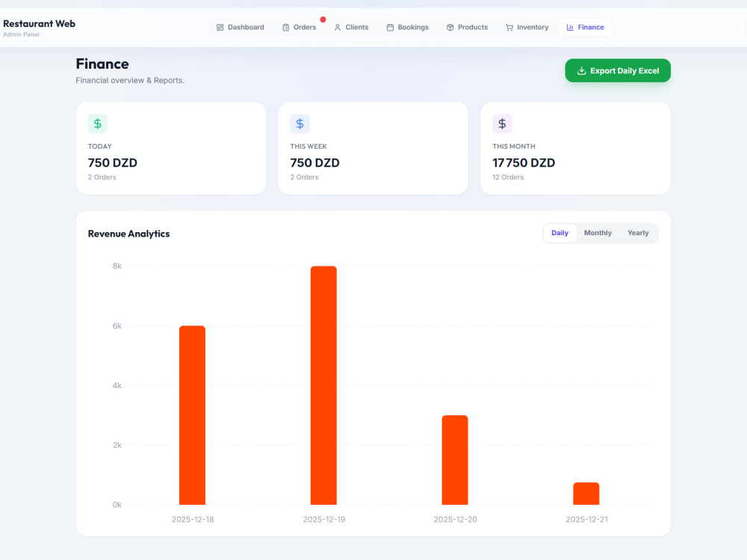747x560 pixels.
Task: Click the Orders clipboard icon
Action: click(286, 28)
